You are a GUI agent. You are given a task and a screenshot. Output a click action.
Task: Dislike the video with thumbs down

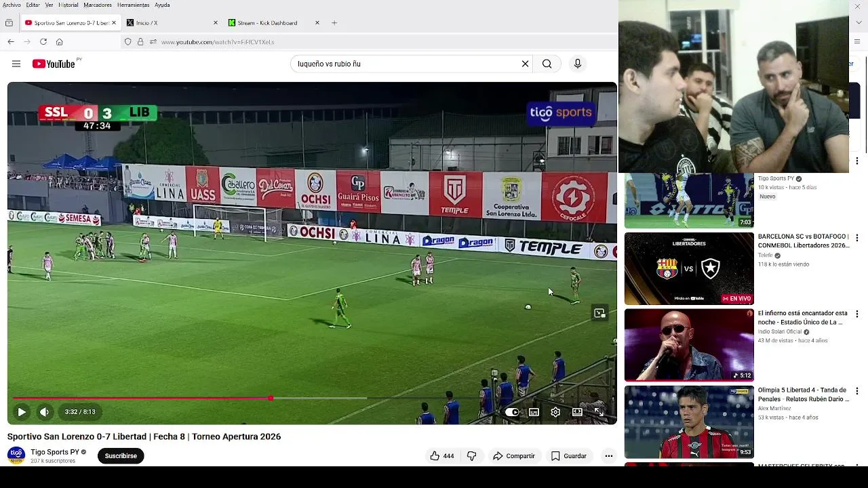[x=472, y=456]
